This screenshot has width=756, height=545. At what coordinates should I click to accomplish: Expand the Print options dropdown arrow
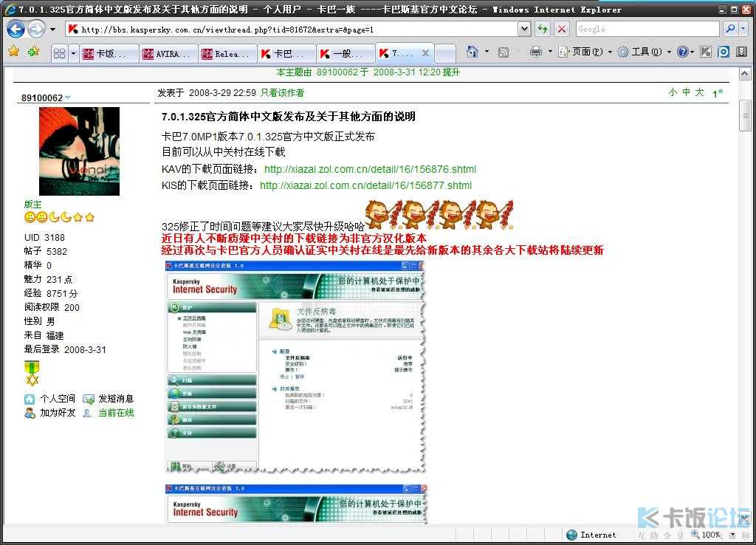pyautogui.click(x=549, y=52)
